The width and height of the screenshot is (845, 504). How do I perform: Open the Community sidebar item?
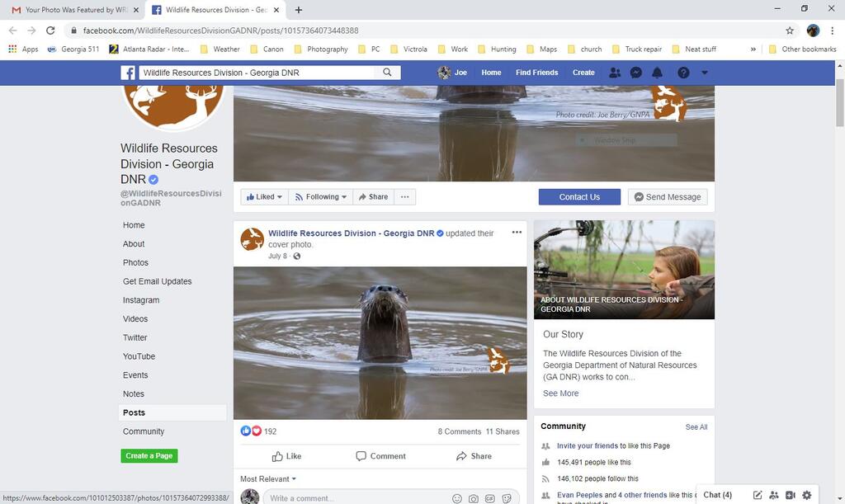click(144, 432)
